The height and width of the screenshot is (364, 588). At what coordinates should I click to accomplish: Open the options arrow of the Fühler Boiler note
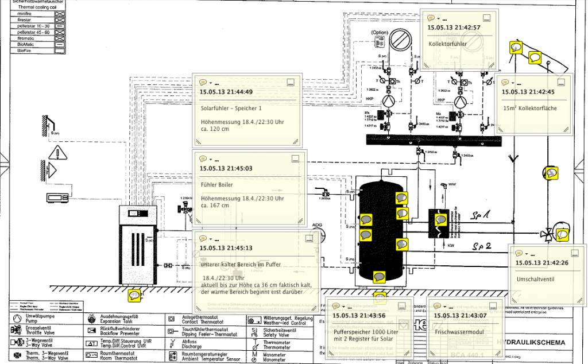211,159
